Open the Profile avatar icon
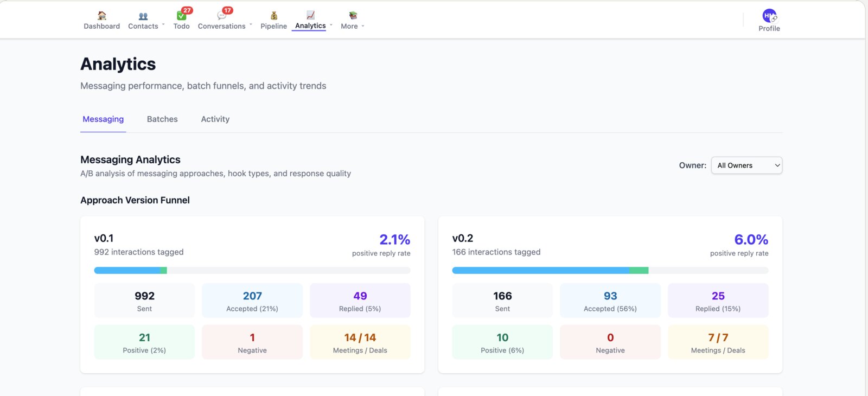868x396 pixels. tap(769, 16)
